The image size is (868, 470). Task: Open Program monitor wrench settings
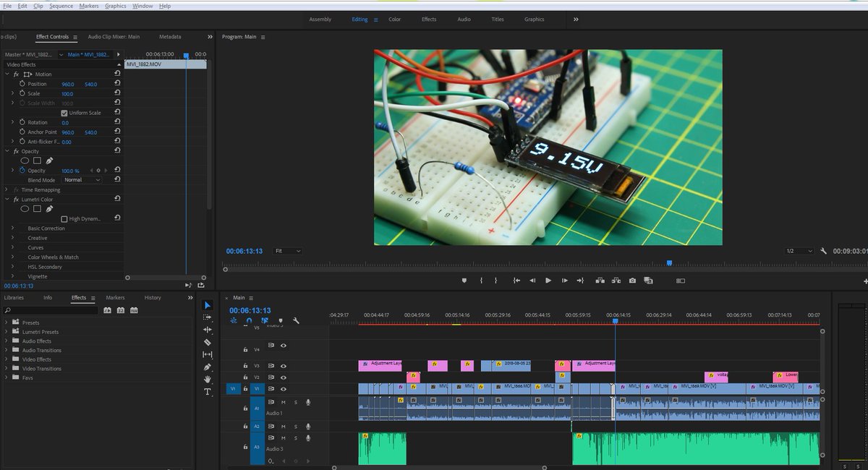click(x=823, y=251)
